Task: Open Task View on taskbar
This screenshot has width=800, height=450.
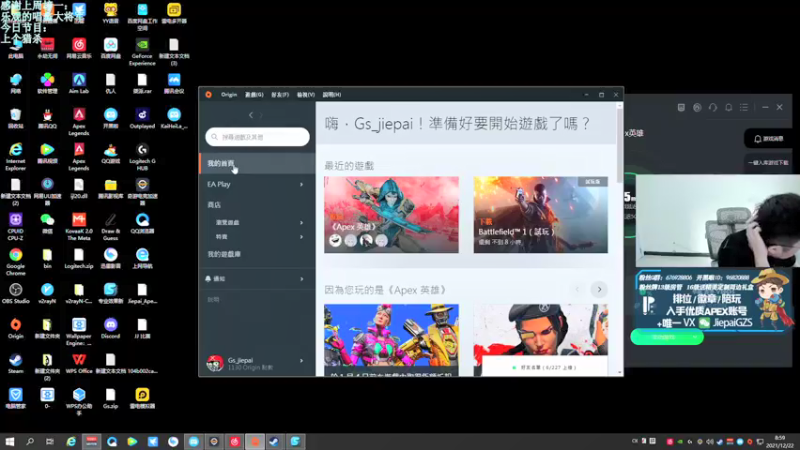Action: [x=49, y=442]
